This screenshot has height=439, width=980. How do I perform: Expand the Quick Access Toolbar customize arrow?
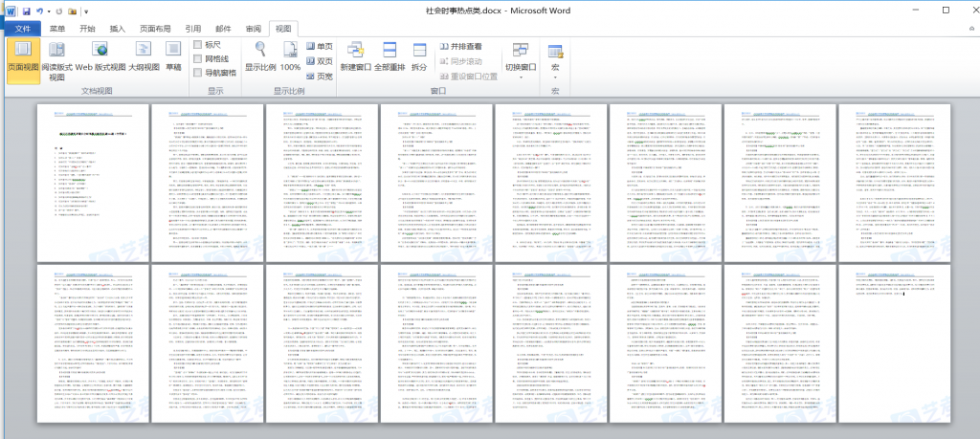(86, 11)
